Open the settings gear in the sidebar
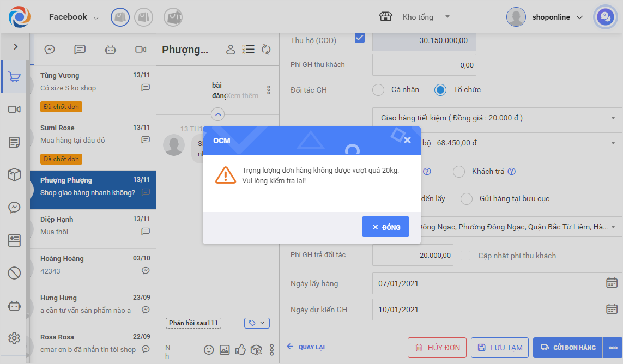This screenshot has width=623, height=364. click(x=14, y=338)
